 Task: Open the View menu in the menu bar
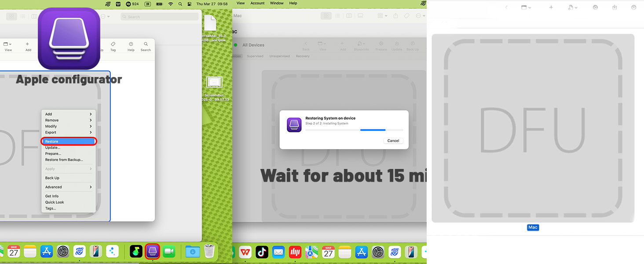click(241, 3)
